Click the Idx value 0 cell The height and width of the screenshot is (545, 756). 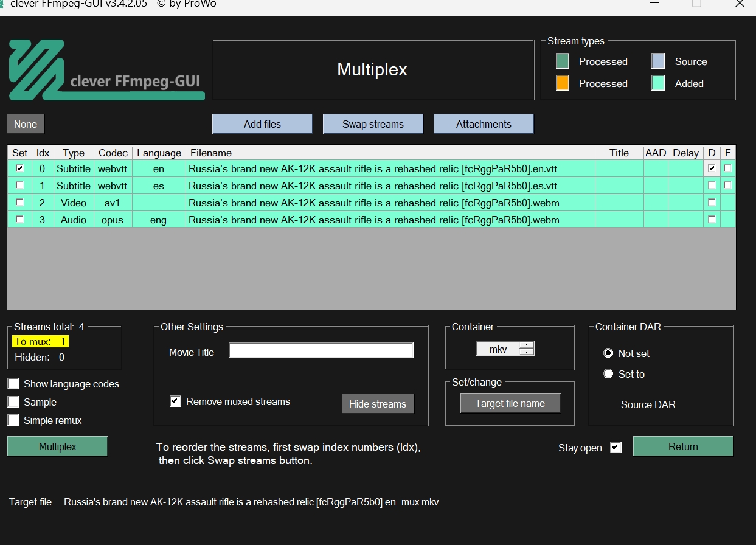click(x=43, y=168)
